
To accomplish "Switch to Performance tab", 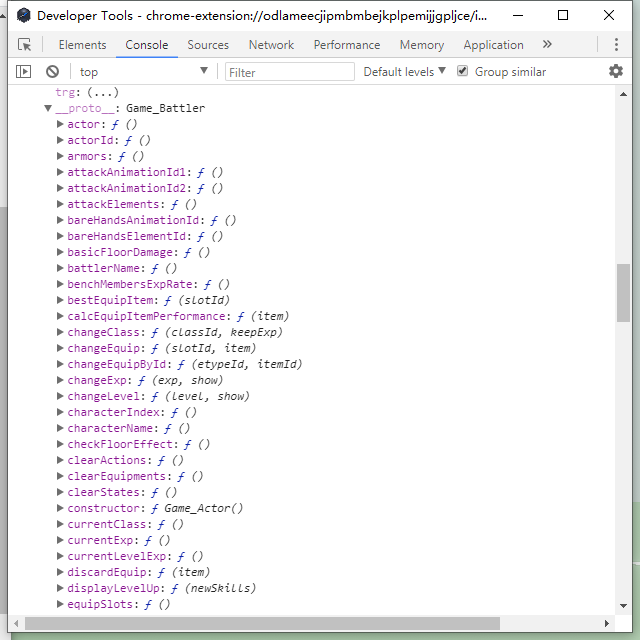I will (347, 45).
